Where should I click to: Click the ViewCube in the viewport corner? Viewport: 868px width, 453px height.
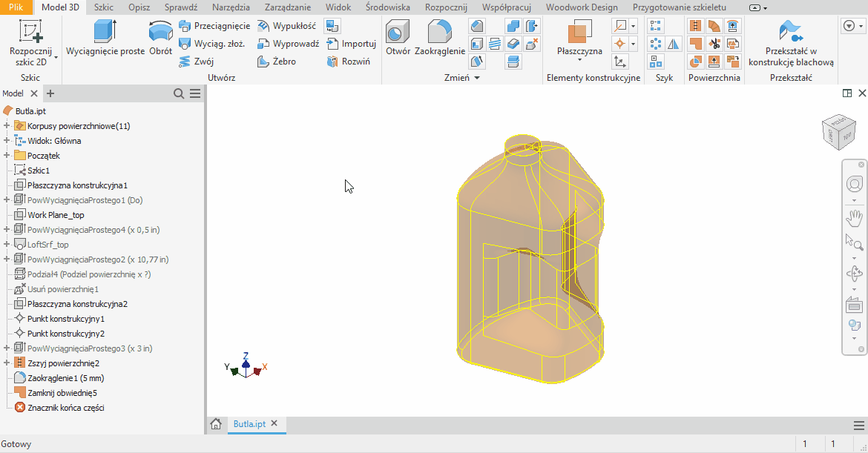pyautogui.click(x=838, y=131)
